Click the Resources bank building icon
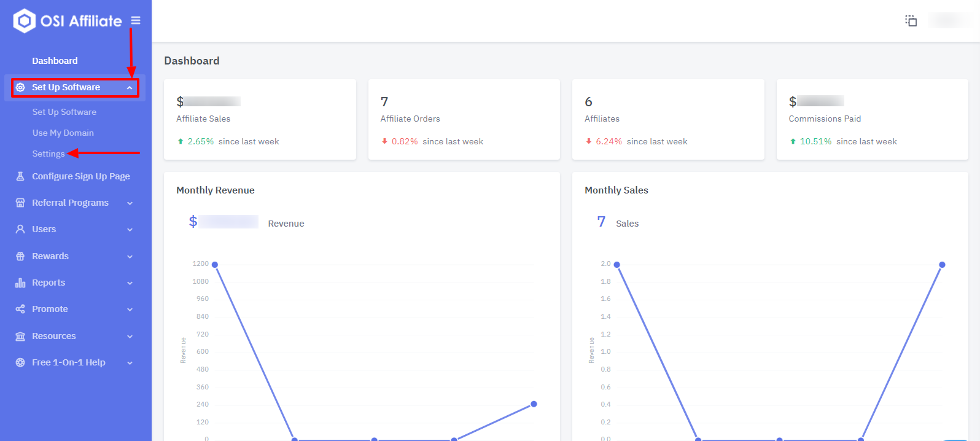The height and width of the screenshot is (441, 980). [x=20, y=336]
